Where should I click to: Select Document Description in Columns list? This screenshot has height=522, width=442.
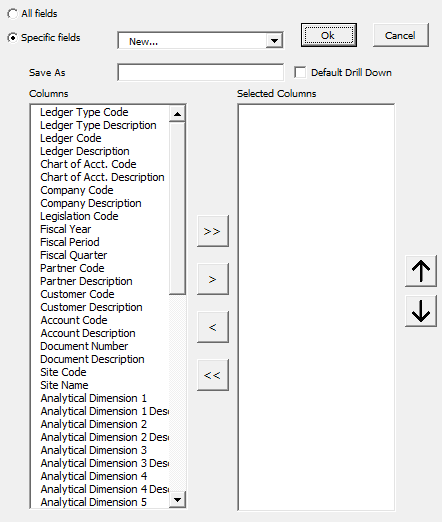click(x=99, y=359)
